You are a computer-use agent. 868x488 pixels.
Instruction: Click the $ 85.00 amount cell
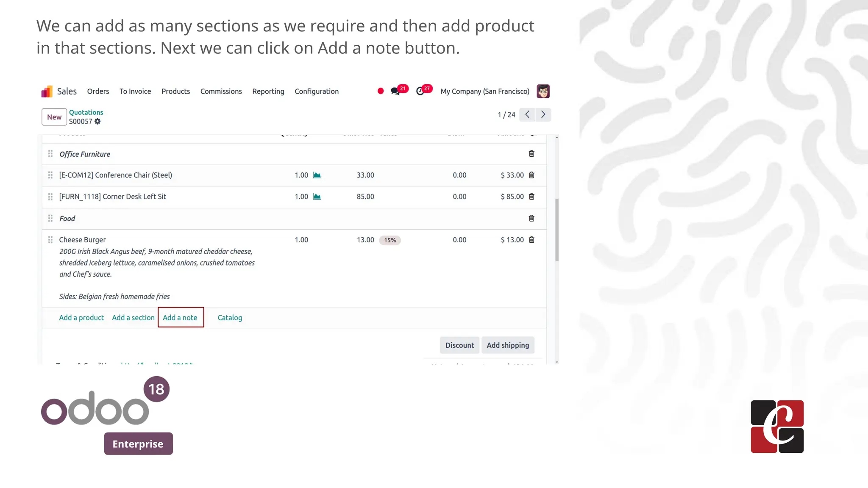(512, 197)
